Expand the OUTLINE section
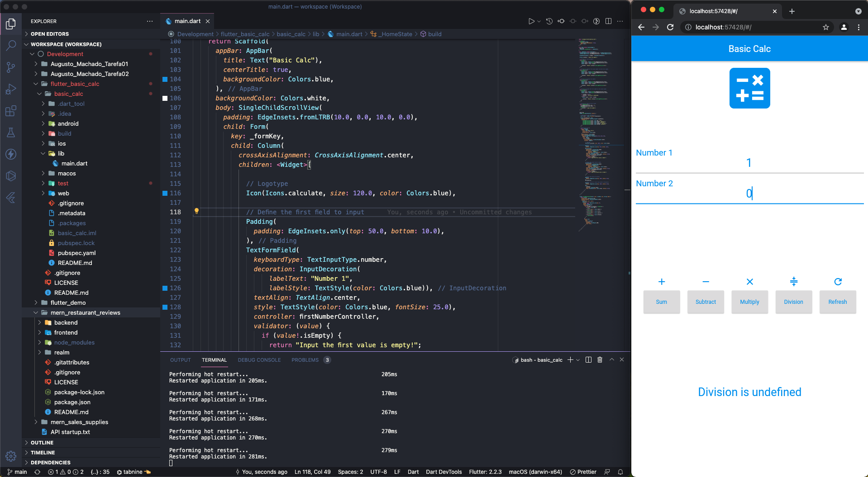868x477 pixels. pos(91,443)
